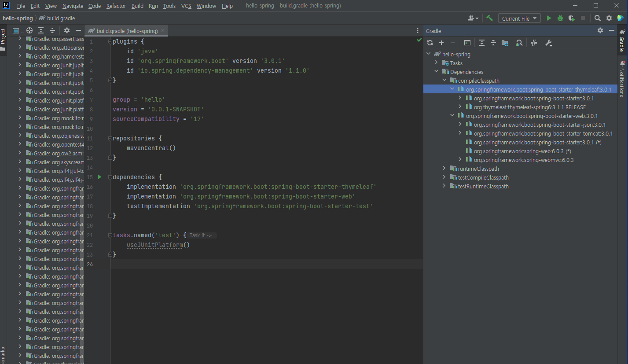Fold the repositories block in gutter

(x=110, y=138)
